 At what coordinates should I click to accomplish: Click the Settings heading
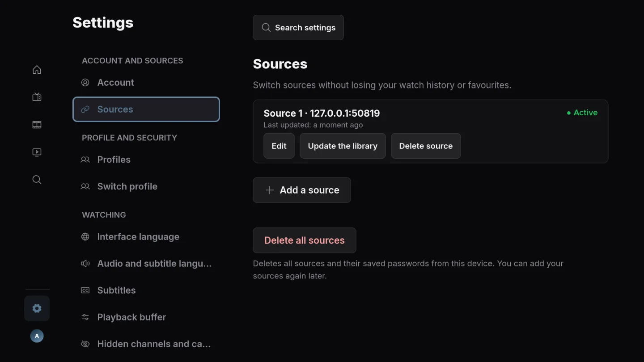pos(103,22)
